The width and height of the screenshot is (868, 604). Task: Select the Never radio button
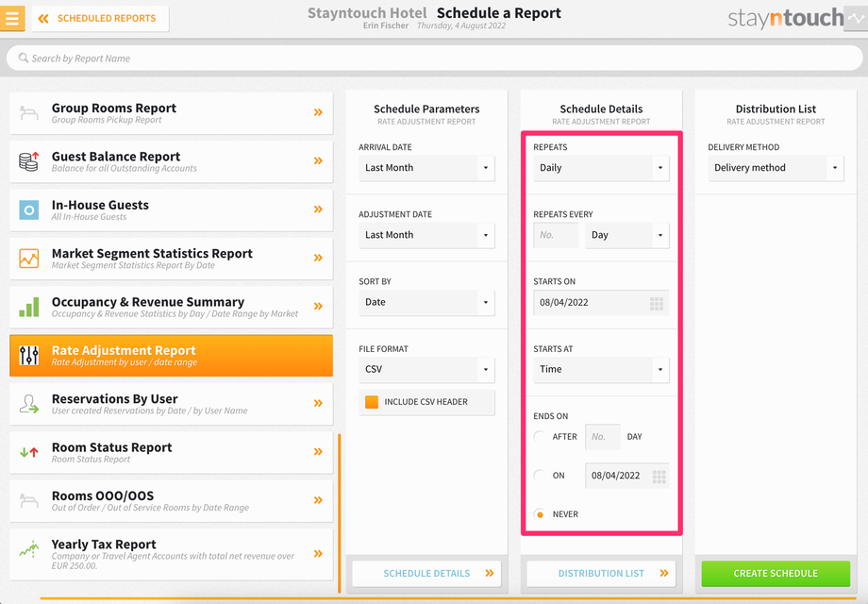click(x=540, y=514)
